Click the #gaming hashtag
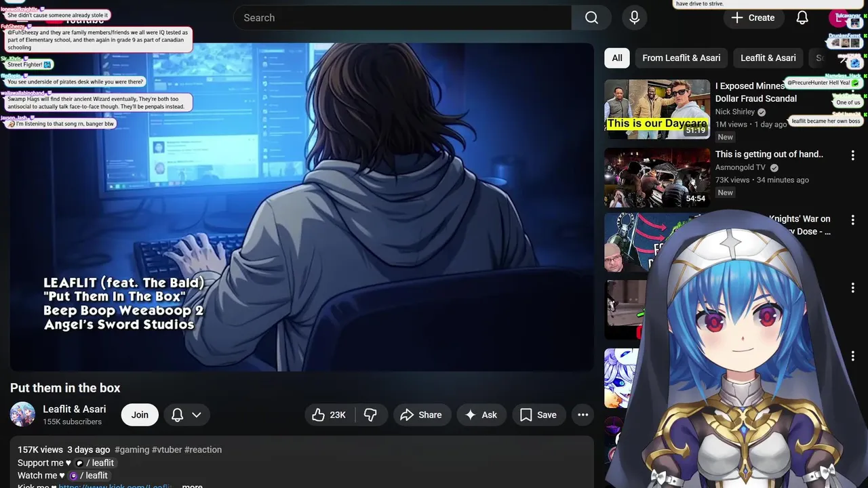 (132, 449)
